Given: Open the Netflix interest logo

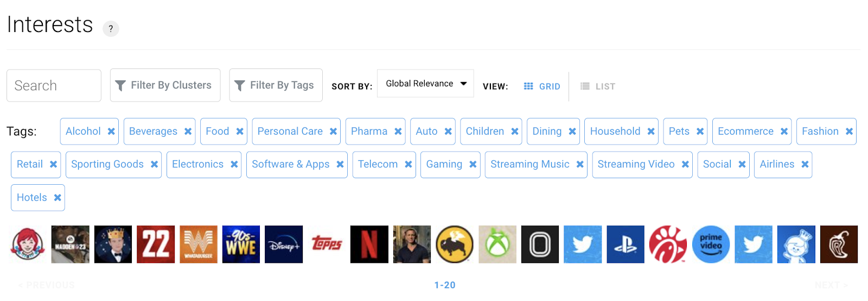Looking at the screenshot, I should pos(369,244).
